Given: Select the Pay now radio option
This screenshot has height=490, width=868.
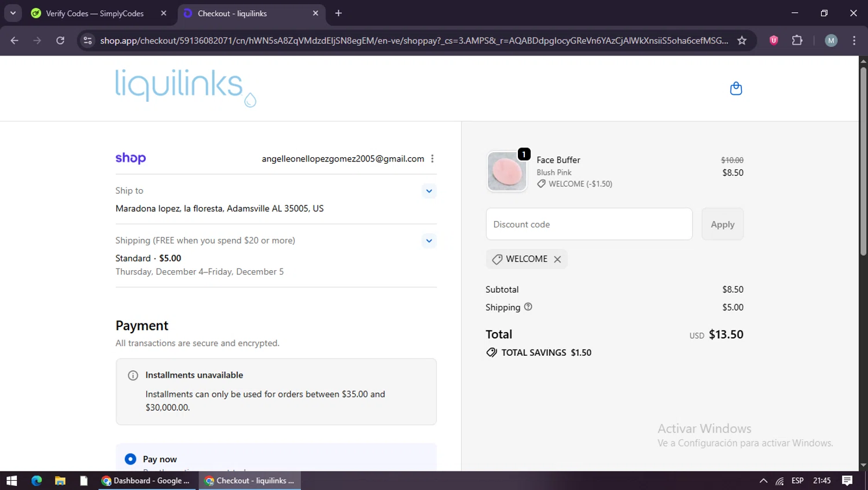Looking at the screenshot, I should 130,459.
